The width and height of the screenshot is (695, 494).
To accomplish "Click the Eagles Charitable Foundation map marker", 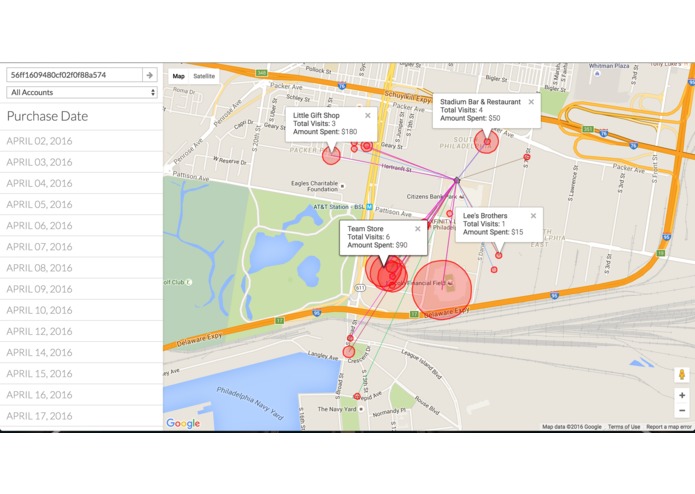I will [x=342, y=186].
